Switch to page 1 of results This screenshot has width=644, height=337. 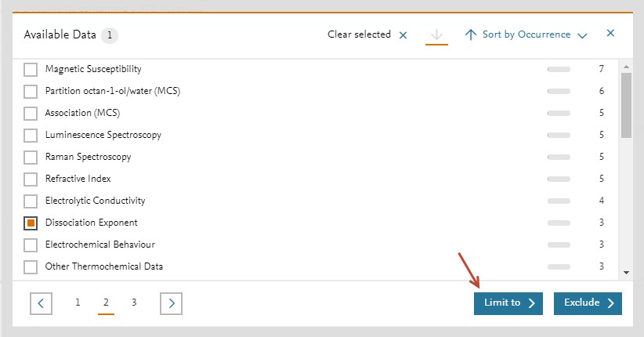[78, 303]
